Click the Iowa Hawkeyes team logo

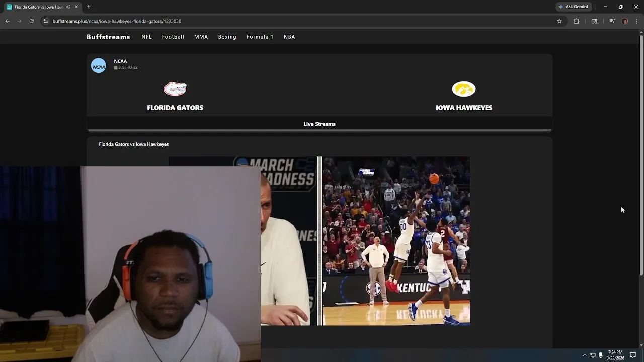[464, 89]
